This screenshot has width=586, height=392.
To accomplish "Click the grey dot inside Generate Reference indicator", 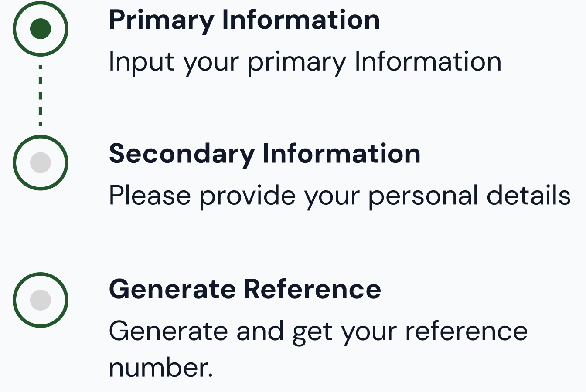I will [41, 300].
